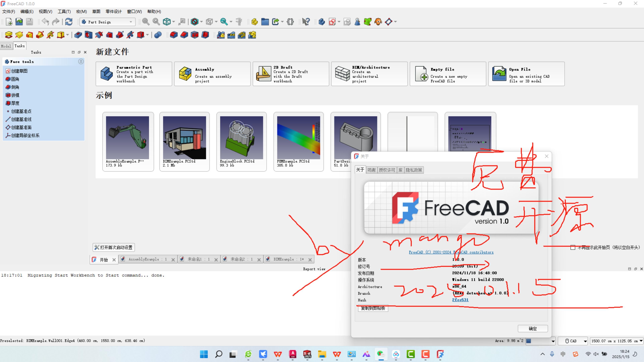Click the FreeCAD icon in Windows taskbar
This screenshot has height=362, width=644.
click(x=440, y=354)
